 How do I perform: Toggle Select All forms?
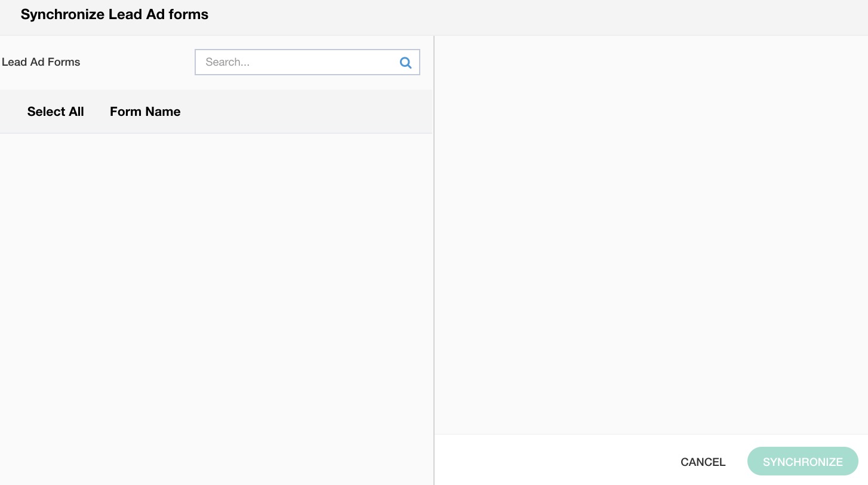point(56,112)
